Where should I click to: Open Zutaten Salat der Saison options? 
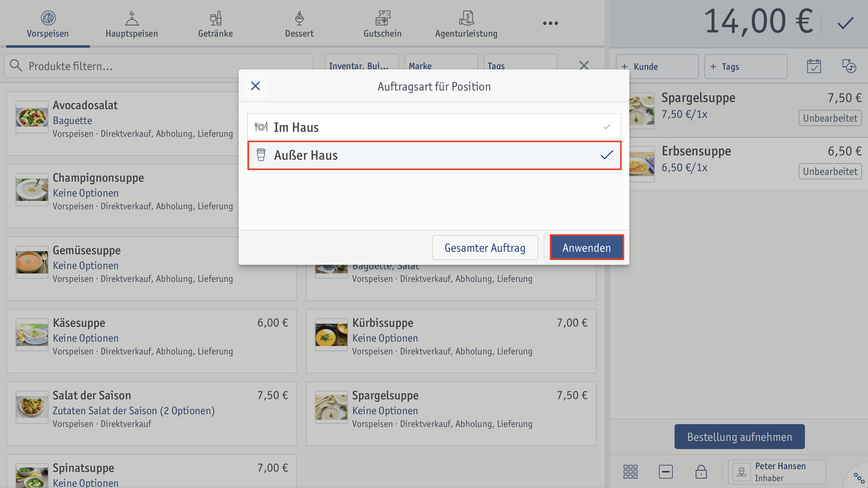coord(133,410)
